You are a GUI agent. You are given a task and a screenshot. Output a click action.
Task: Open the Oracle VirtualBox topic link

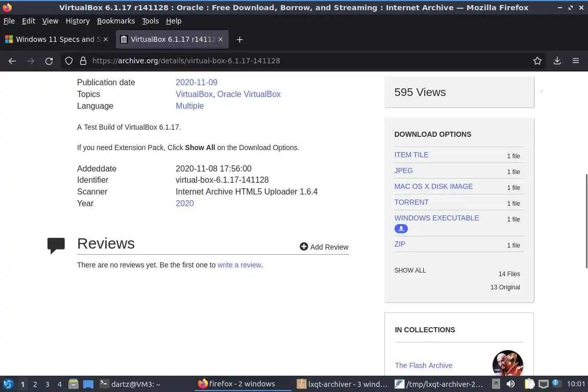click(249, 94)
